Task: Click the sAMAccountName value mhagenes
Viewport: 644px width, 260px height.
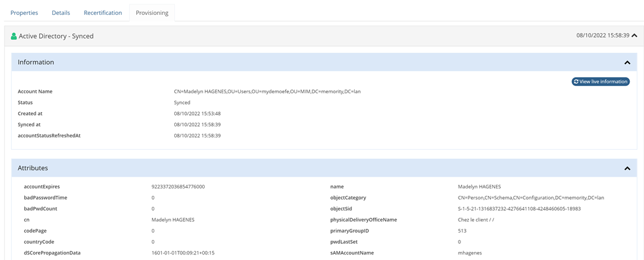Action: click(470, 253)
